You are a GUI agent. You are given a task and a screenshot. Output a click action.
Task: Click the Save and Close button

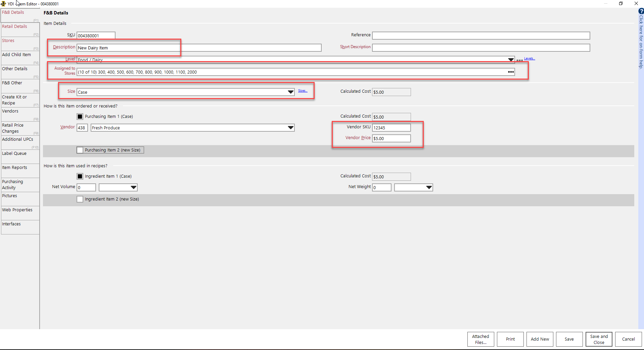click(599, 339)
